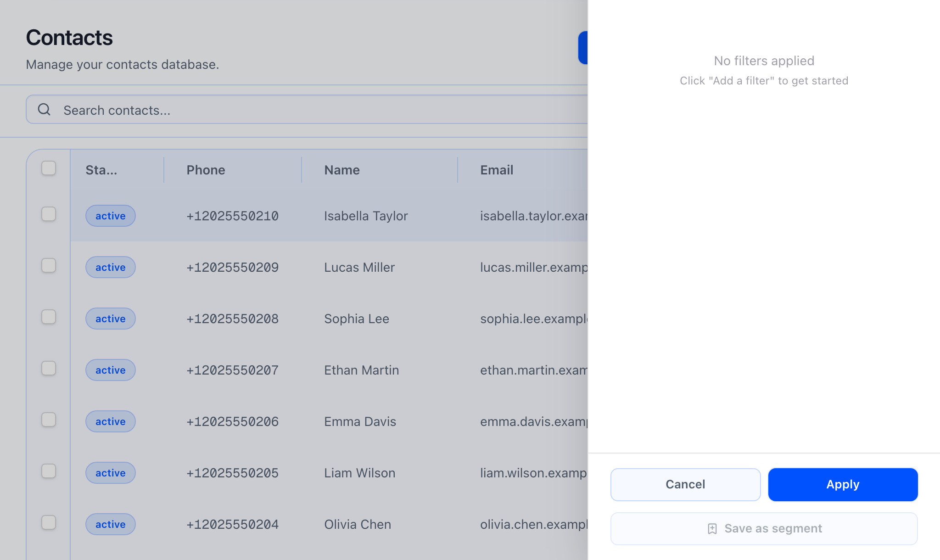Click phone number +12025550206

pos(232,421)
